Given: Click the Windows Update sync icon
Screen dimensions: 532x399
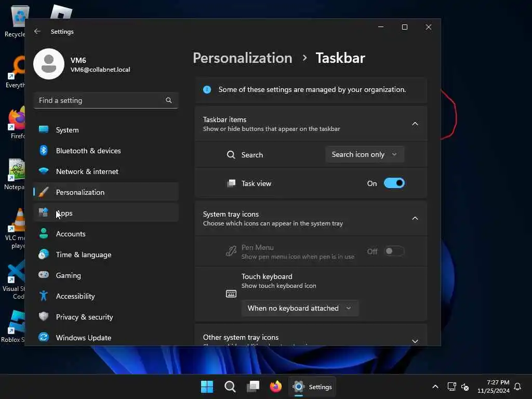Looking at the screenshot, I should coord(44,337).
